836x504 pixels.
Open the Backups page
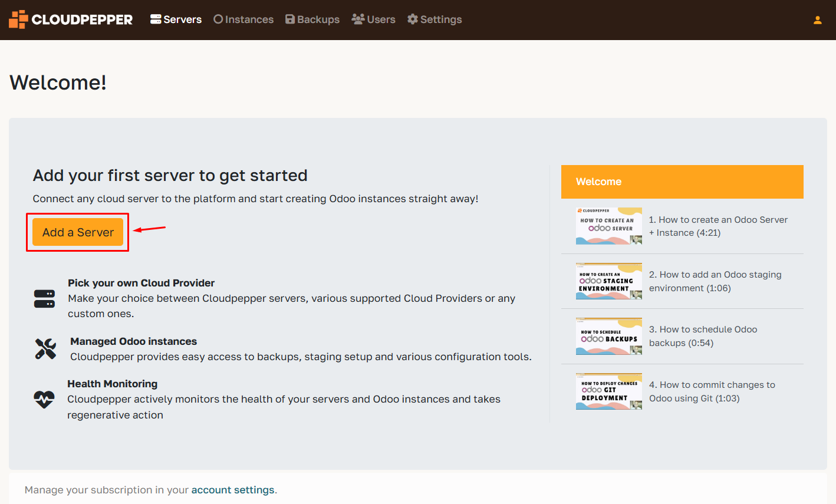pos(318,19)
